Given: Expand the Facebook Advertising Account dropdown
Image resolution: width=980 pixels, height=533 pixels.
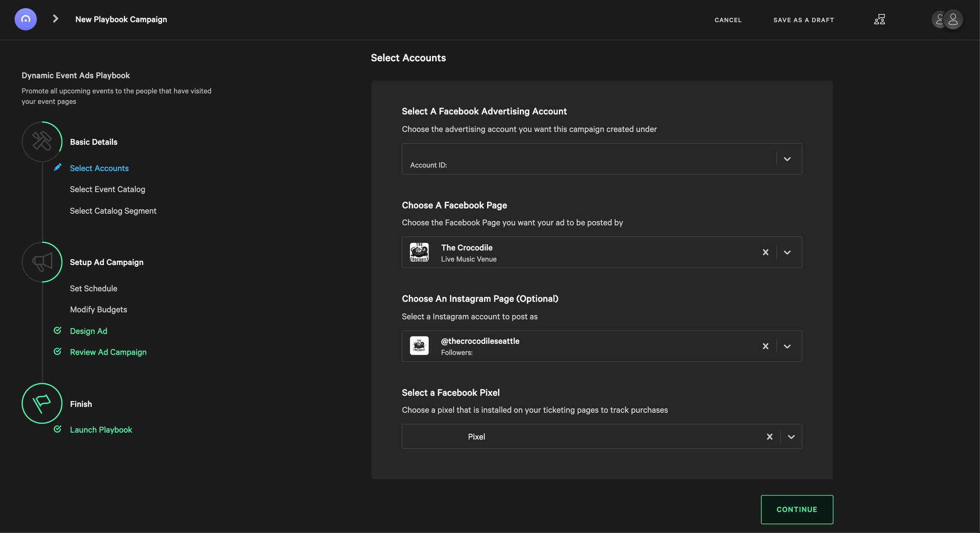Looking at the screenshot, I should (x=787, y=159).
